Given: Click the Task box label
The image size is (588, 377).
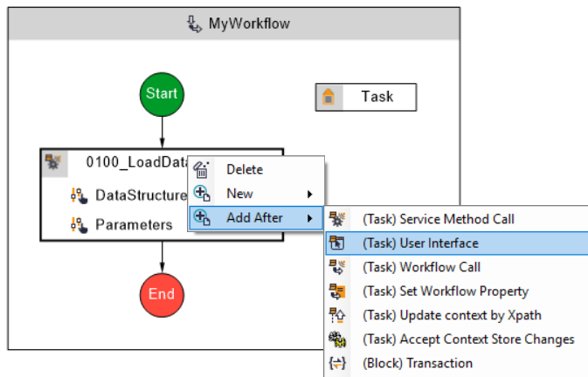Looking at the screenshot, I should (377, 97).
